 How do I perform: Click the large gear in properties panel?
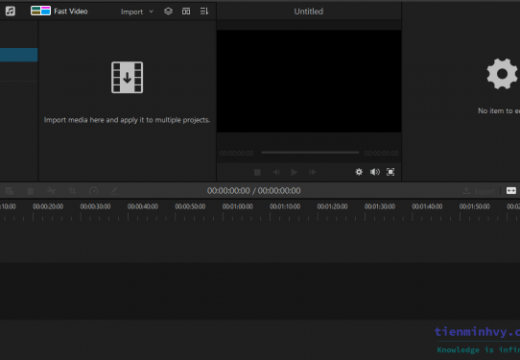tap(502, 74)
